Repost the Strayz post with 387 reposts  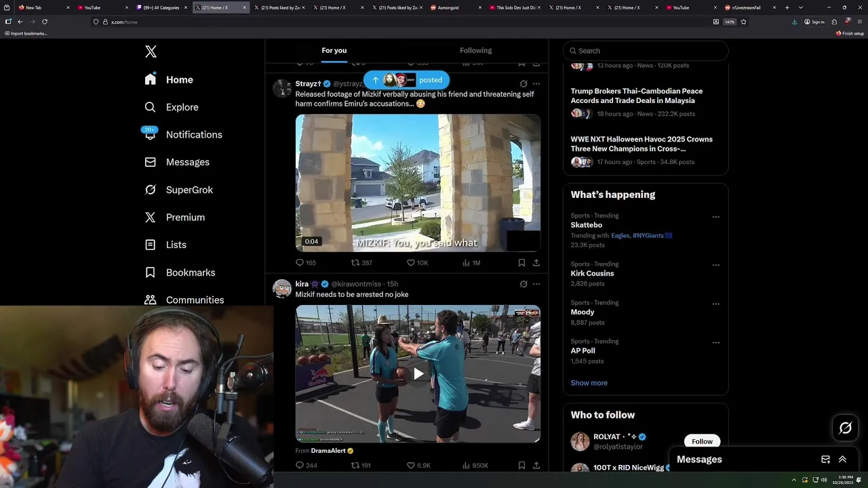(x=361, y=263)
